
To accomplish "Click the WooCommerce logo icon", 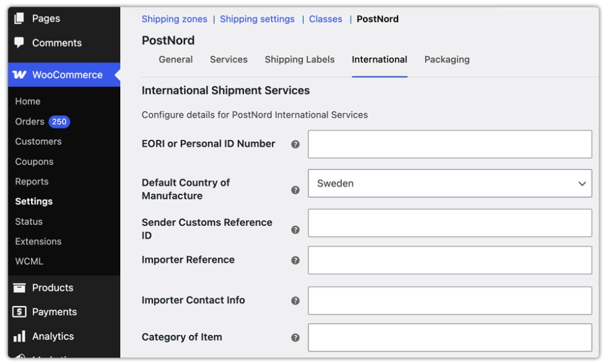I will (19, 75).
